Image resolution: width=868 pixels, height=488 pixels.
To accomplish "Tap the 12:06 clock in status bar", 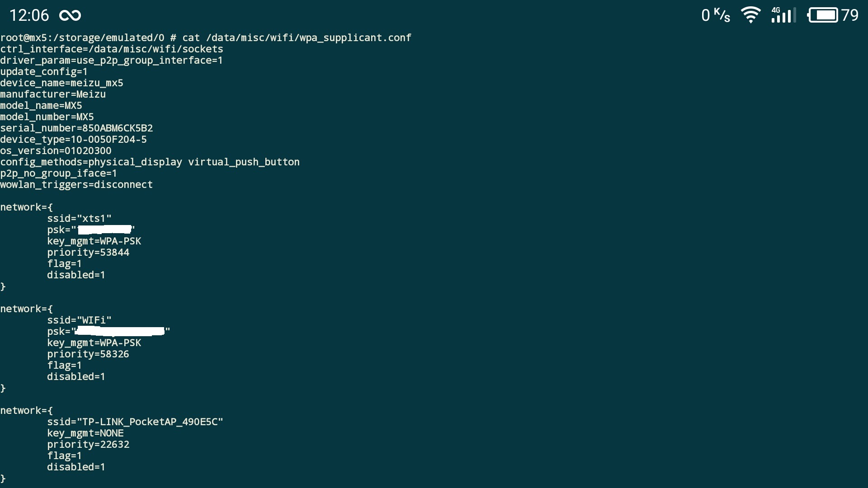I will pyautogui.click(x=29, y=15).
